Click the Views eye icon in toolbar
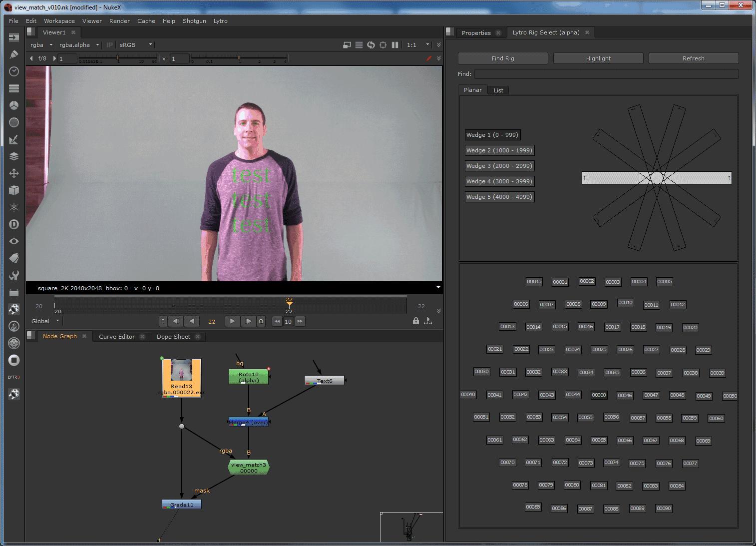756x546 pixels. [x=14, y=241]
